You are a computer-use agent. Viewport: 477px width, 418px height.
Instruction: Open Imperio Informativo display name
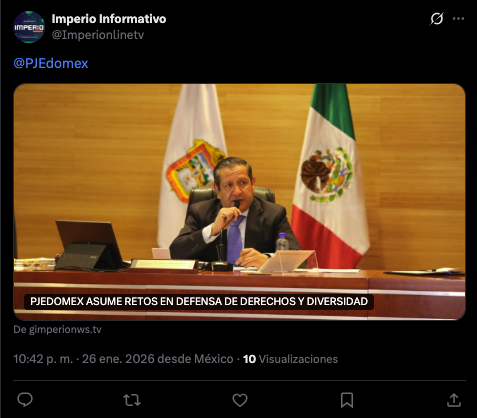pos(109,19)
